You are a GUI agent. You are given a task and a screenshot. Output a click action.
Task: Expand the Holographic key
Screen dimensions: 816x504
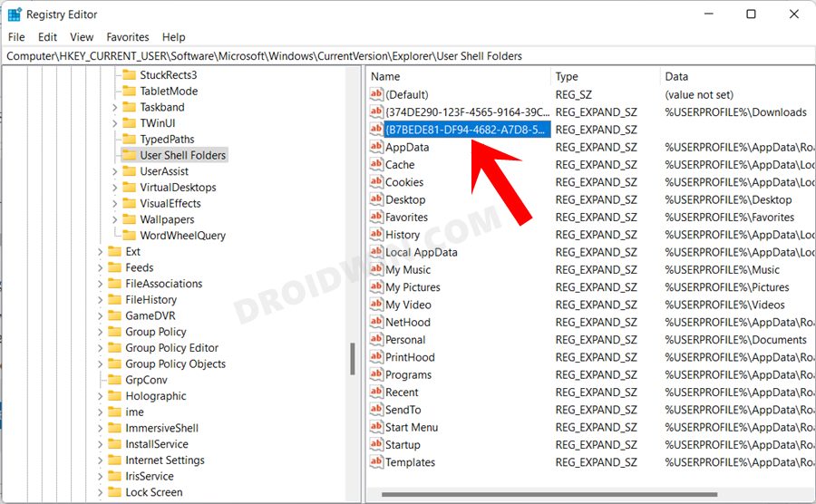coord(100,396)
